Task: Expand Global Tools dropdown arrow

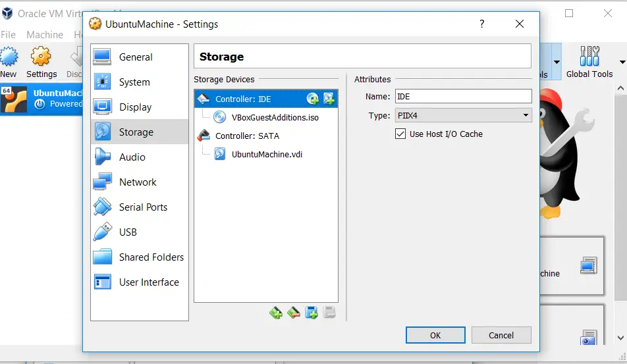Action: pyautogui.click(x=622, y=62)
